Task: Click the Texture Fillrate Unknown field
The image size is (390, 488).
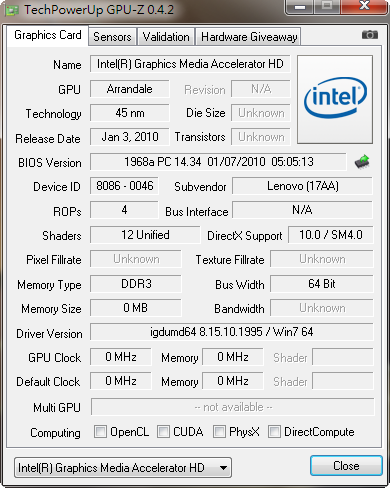Action: 322,259
